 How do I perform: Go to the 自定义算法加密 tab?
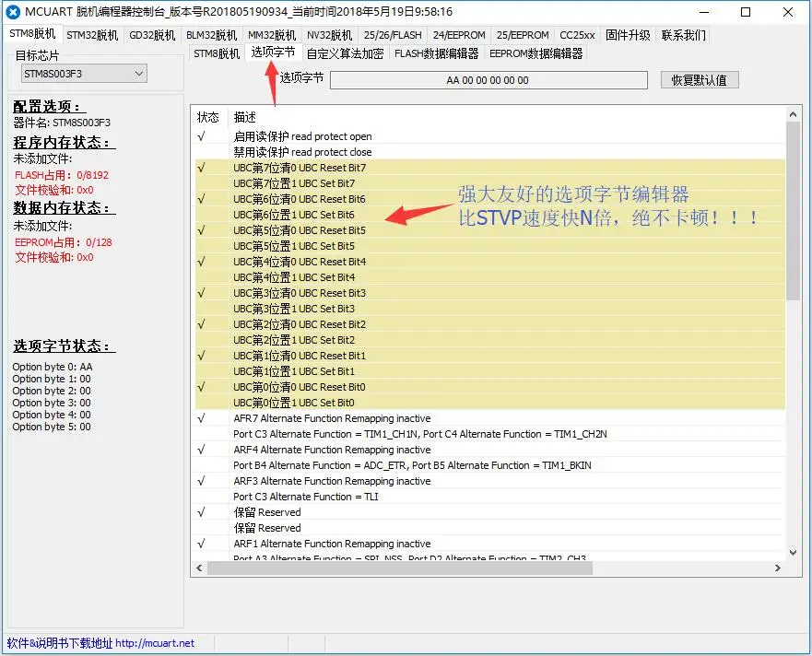point(345,53)
